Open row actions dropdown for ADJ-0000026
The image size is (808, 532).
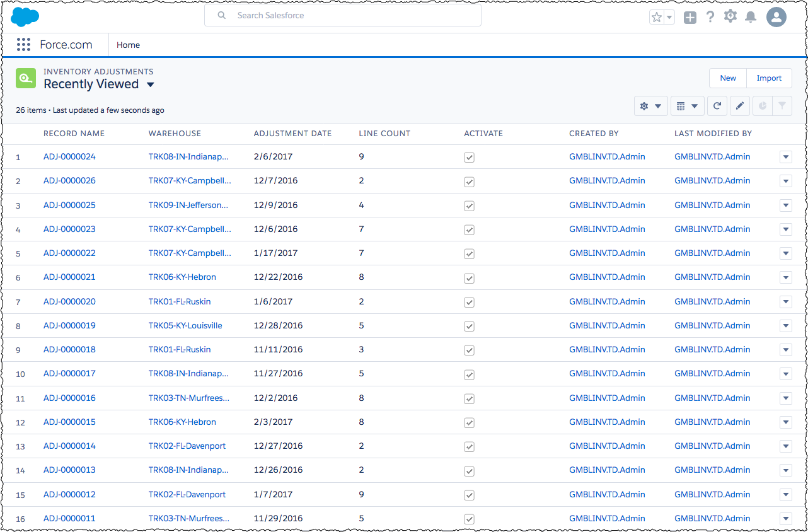(785, 182)
